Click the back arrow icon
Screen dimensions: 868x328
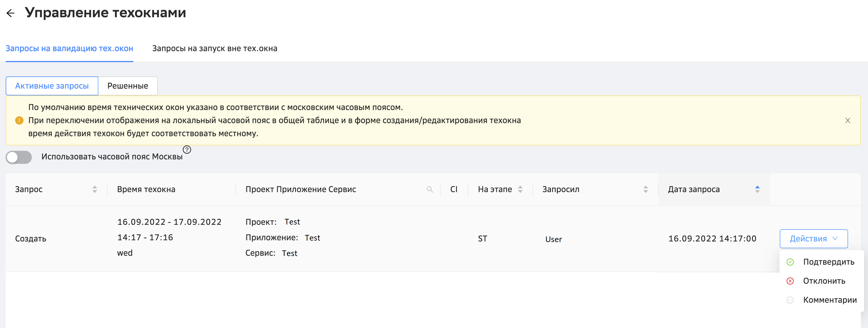pos(11,13)
